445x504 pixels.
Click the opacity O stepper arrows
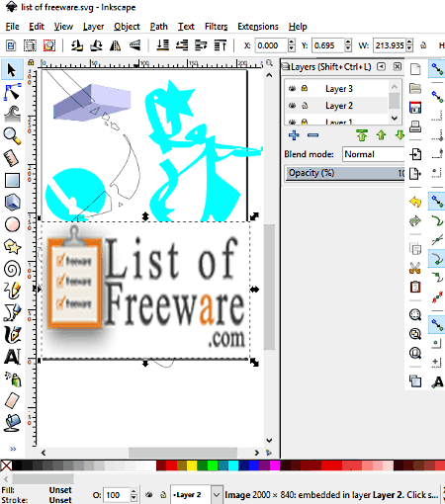[133, 495]
